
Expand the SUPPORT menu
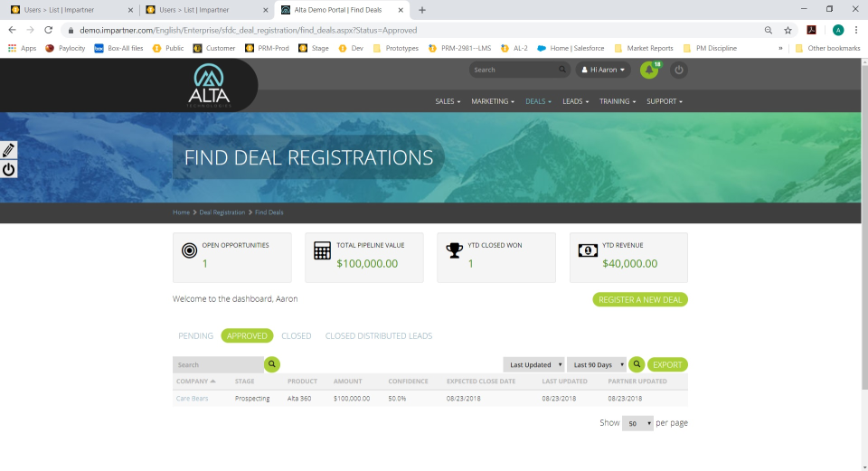pos(665,101)
